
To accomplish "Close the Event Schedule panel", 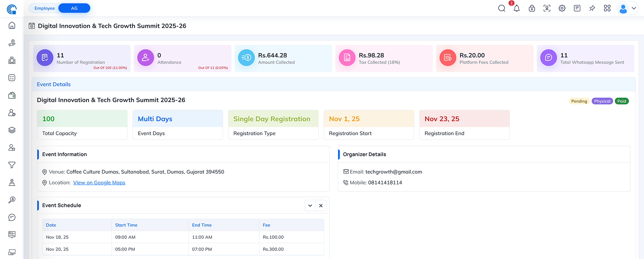I will [321, 206].
